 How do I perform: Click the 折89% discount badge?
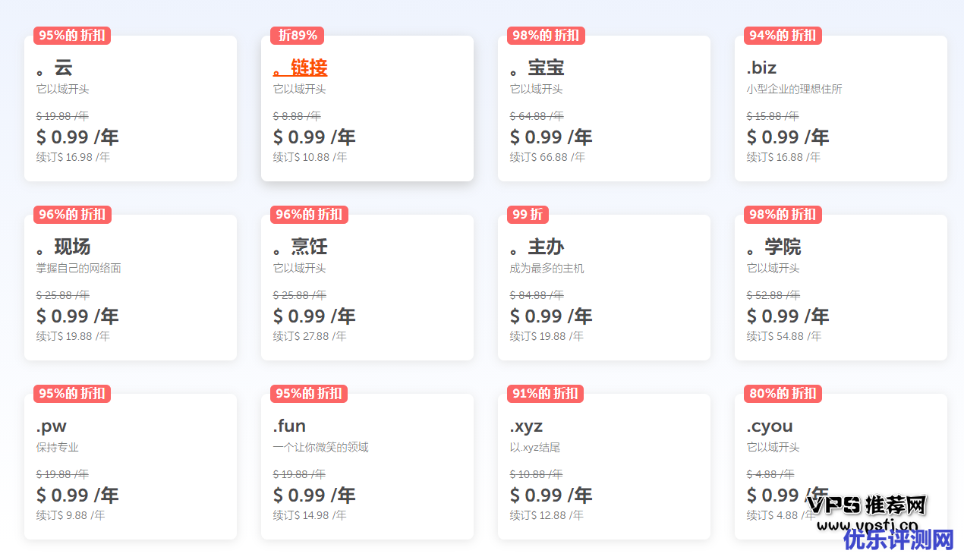(298, 36)
